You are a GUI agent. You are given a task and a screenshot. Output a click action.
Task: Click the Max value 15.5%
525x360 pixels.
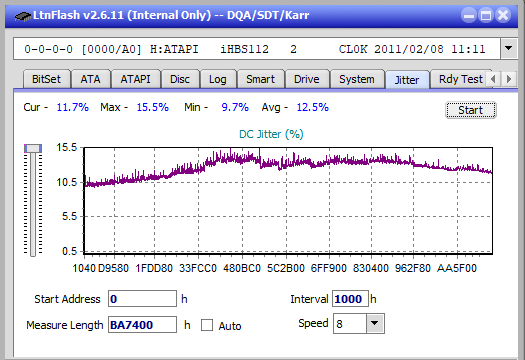(153, 107)
